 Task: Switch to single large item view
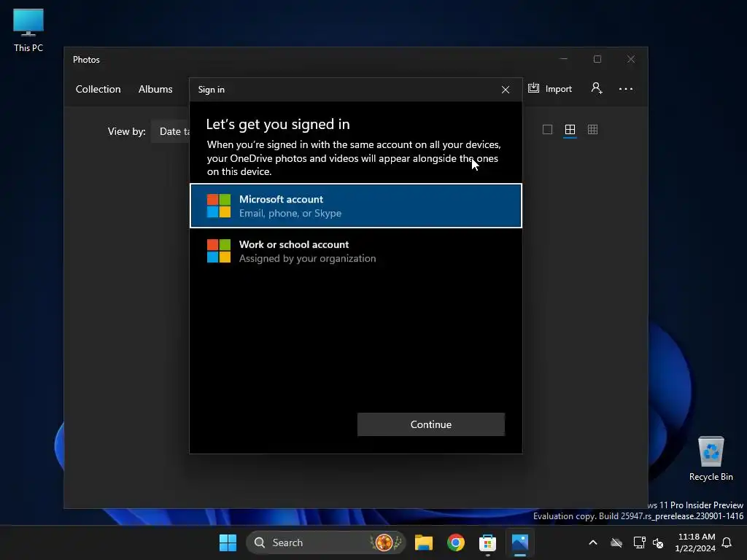tap(547, 130)
